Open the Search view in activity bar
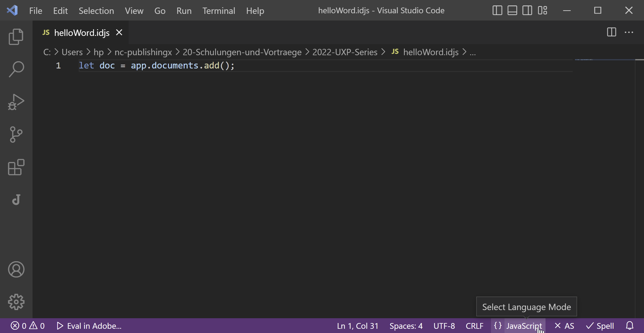The width and height of the screenshot is (644, 333). [16, 69]
